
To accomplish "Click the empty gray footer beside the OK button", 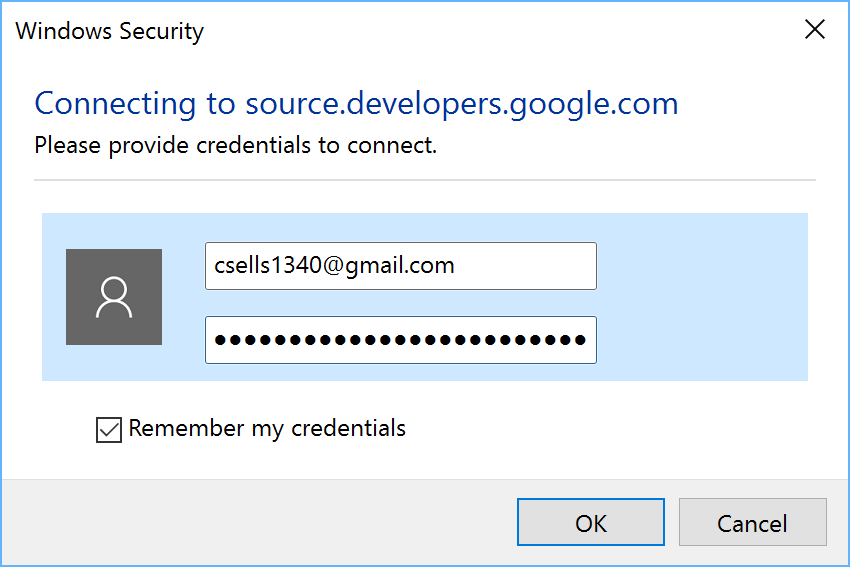I will pyautogui.click(x=259, y=523).
